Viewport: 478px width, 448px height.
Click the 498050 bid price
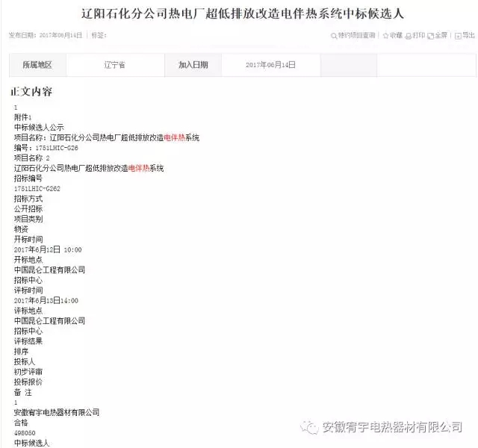(25, 433)
